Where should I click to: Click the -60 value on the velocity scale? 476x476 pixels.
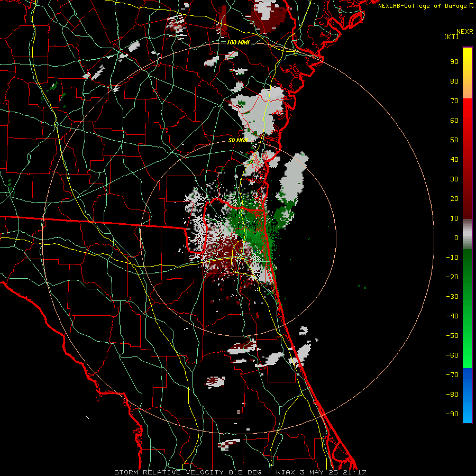pos(452,355)
